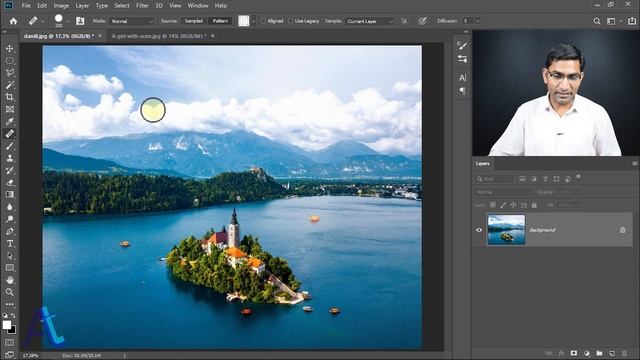Open the Mode dropdown set to Normal
The width and height of the screenshot is (640, 360).
(x=131, y=21)
